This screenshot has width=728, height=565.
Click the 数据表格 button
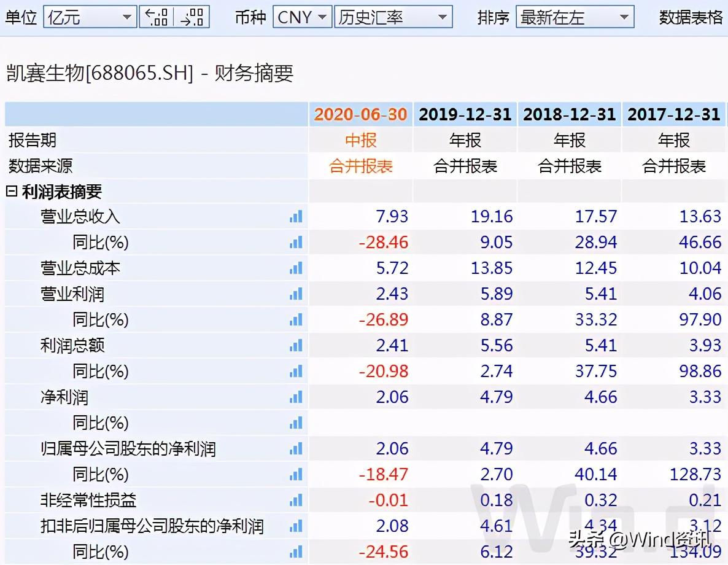[691, 17]
